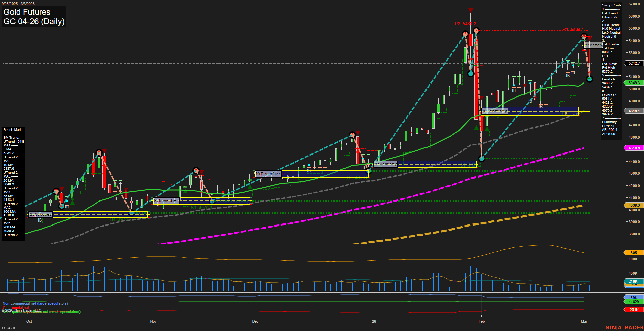This screenshot has height=331, width=644.
Task: Select the M:February month marker box
Action: (495, 111)
